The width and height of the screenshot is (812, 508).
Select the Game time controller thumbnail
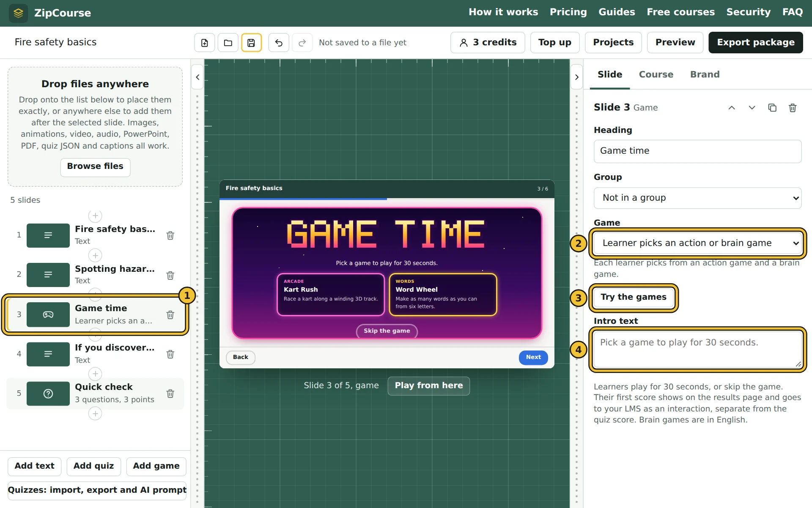[48, 315]
